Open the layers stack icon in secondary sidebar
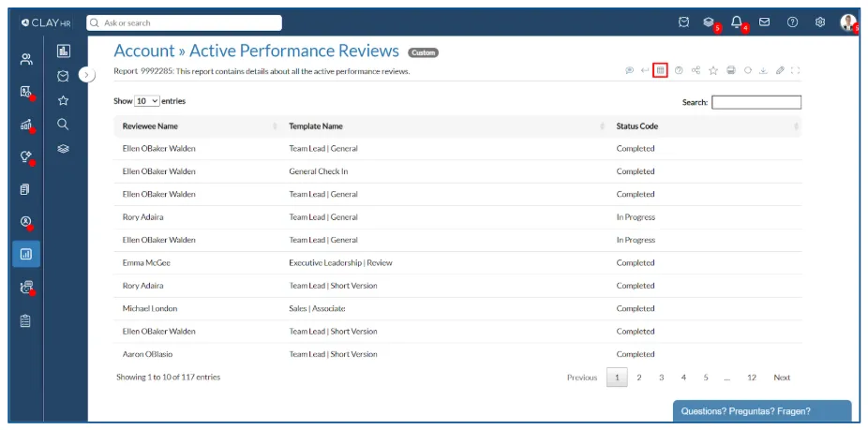 pos(64,149)
